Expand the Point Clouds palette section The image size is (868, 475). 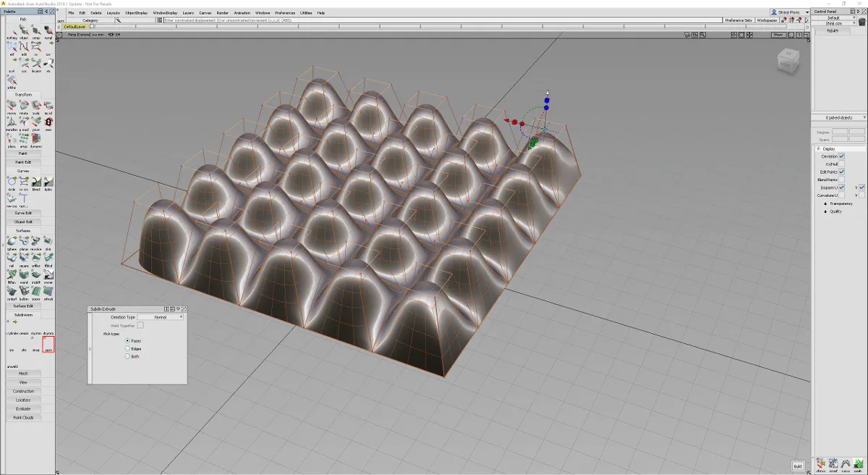[23, 418]
